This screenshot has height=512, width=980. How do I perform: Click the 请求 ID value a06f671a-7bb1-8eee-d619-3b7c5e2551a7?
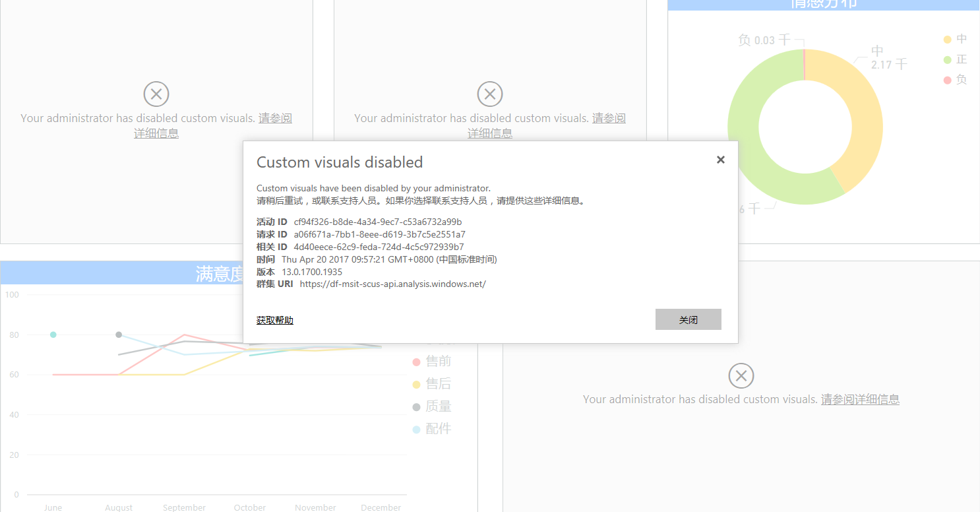[x=380, y=234]
